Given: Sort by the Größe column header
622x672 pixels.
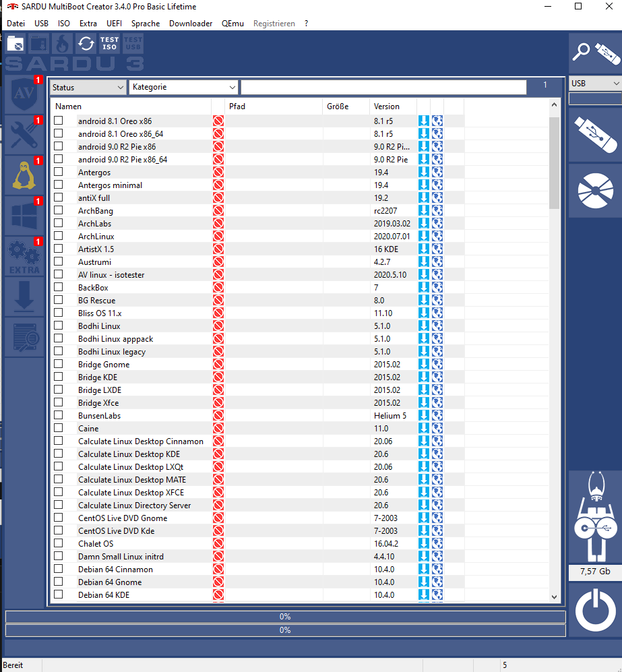Looking at the screenshot, I should [346, 106].
